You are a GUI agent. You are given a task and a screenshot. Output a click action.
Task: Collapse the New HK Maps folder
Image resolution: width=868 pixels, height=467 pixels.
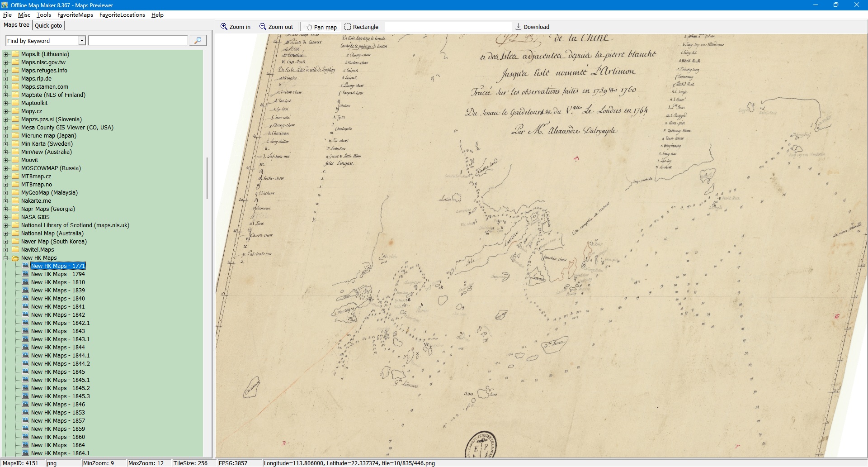[x=6, y=258]
